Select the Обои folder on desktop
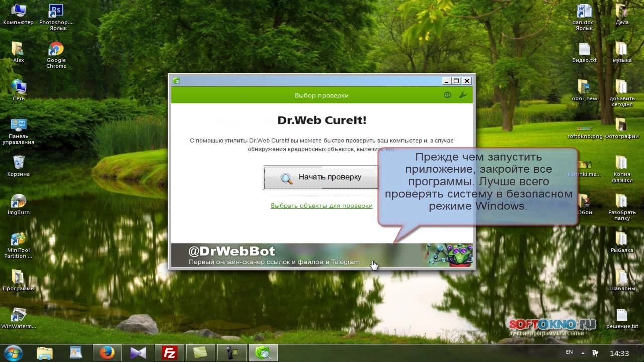Image resolution: width=644 pixels, height=362 pixels. (584, 204)
